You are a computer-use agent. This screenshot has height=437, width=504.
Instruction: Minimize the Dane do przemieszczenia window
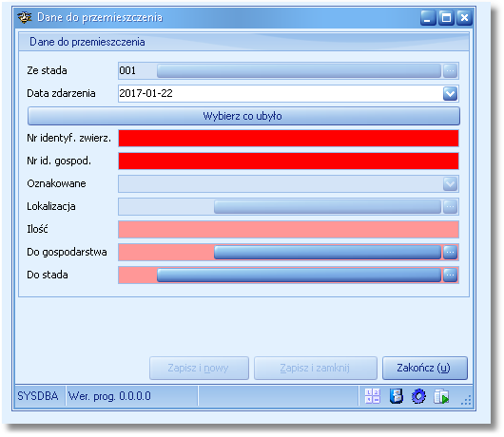pyautogui.click(x=428, y=17)
